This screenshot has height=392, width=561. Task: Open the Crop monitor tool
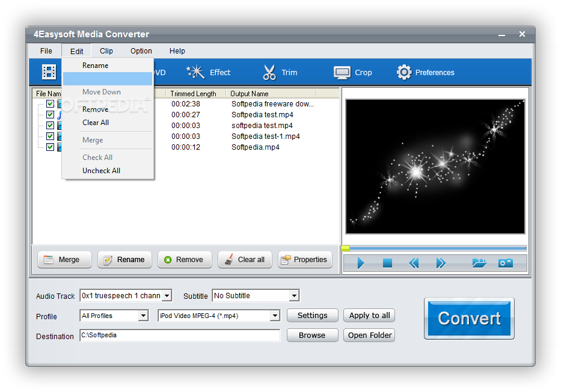pyautogui.click(x=353, y=72)
